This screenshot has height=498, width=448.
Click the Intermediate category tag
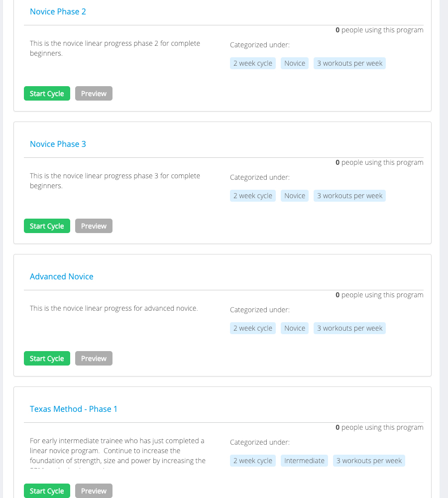coord(304,461)
